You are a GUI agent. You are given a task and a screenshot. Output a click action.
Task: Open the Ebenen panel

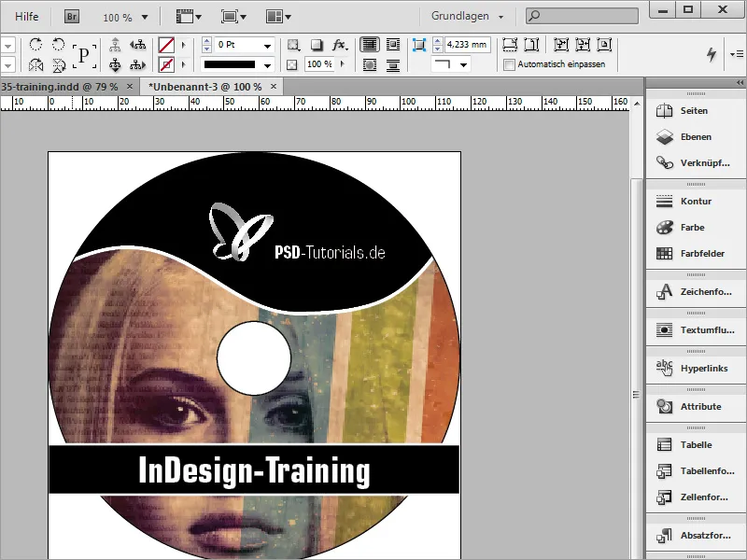click(x=695, y=137)
